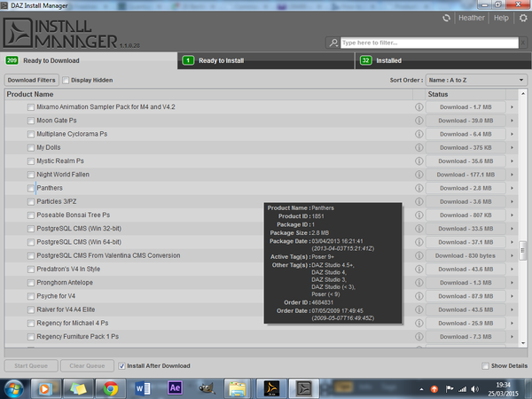Open info icon for Psyche for V4
532x399 pixels.
(419, 296)
